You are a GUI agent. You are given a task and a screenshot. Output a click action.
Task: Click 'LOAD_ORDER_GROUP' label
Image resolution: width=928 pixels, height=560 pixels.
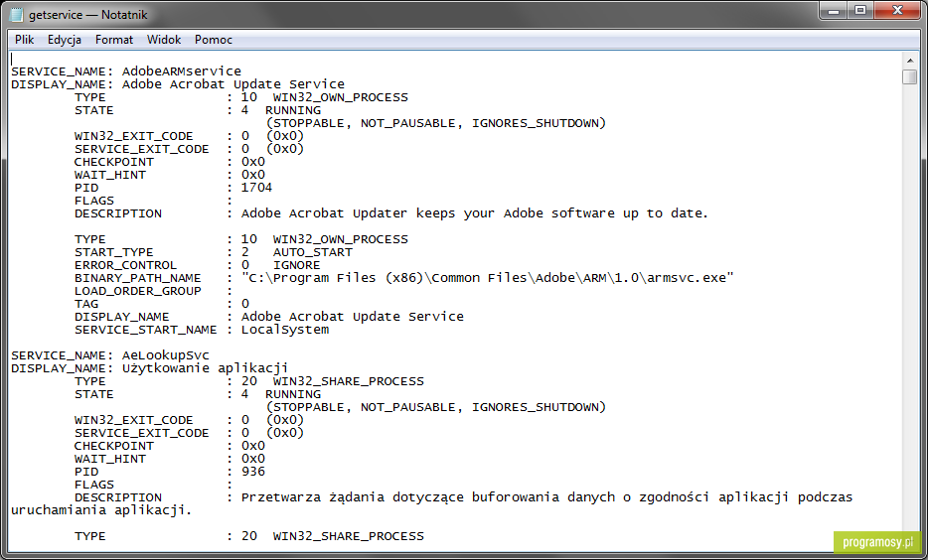point(138,291)
